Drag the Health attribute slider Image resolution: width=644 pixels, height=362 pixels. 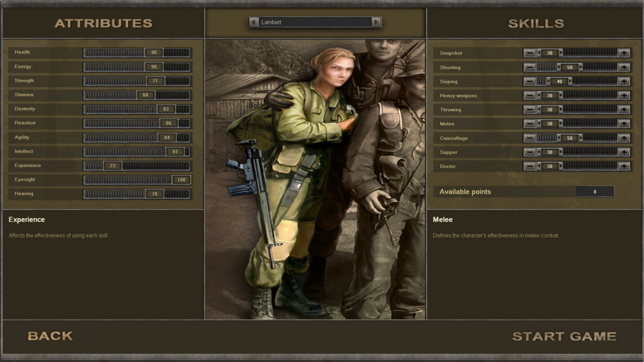(154, 52)
